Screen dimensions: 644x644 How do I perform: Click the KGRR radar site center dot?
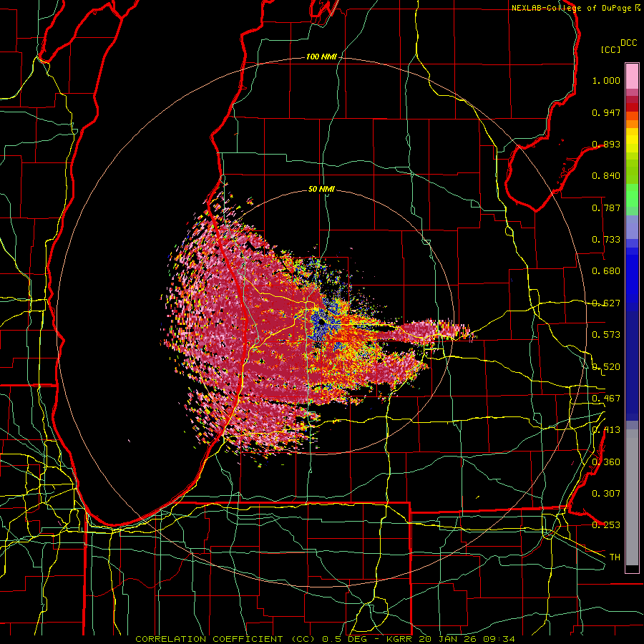pyautogui.click(x=321, y=323)
